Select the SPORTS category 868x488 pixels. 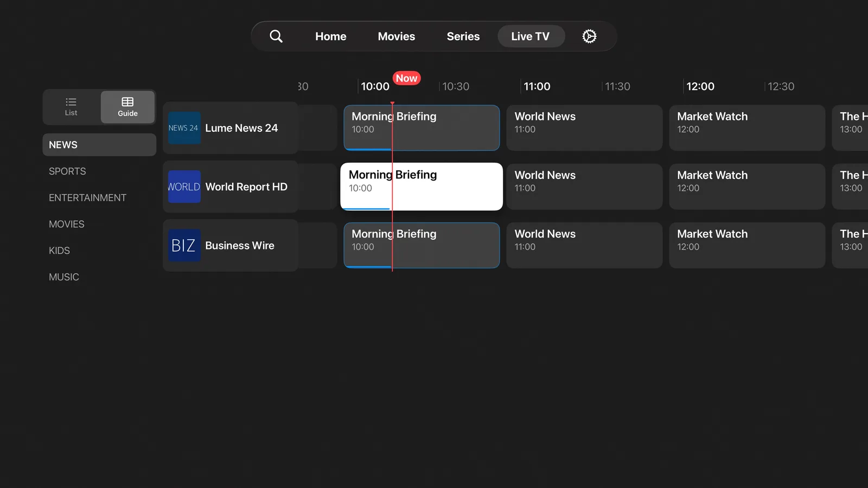point(67,171)
